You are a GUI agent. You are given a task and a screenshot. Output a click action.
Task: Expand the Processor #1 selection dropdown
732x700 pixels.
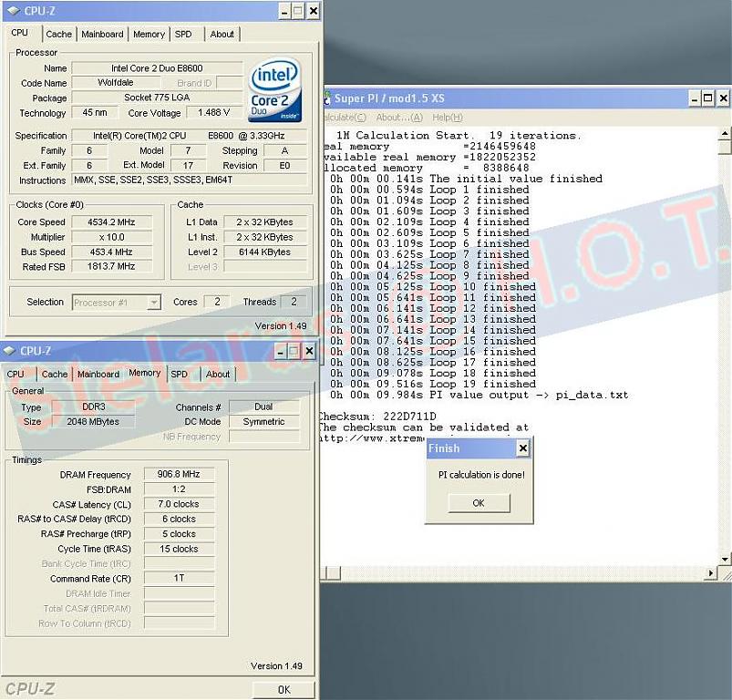[153, 303]
